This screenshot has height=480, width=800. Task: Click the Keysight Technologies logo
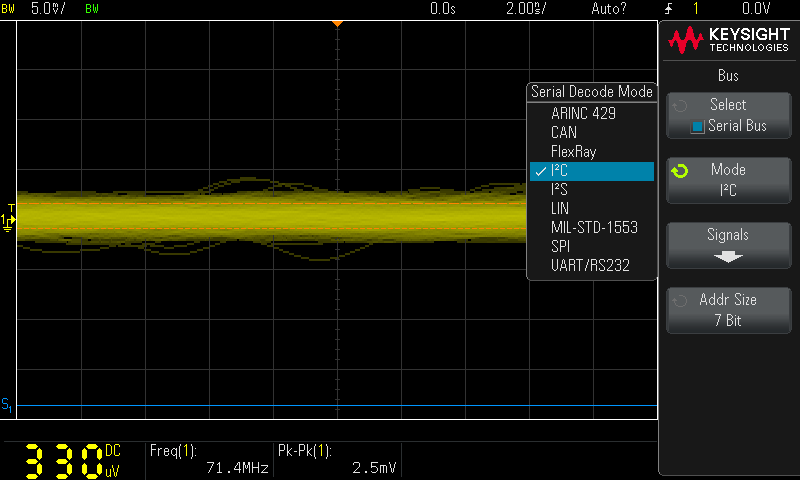[x=729, y=41]
